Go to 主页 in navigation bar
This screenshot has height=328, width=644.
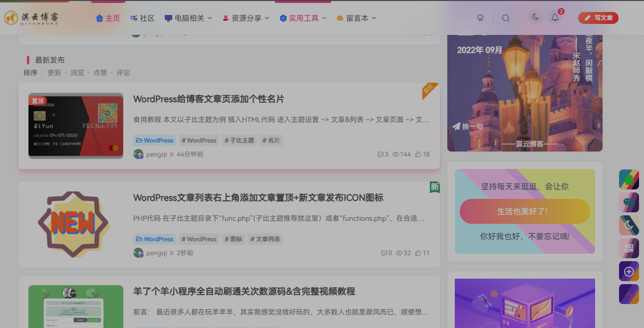(x=108, y=18)
